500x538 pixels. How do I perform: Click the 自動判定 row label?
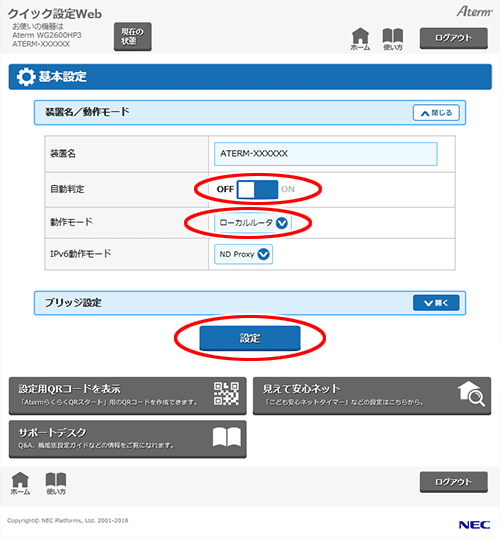pos(67,189)
